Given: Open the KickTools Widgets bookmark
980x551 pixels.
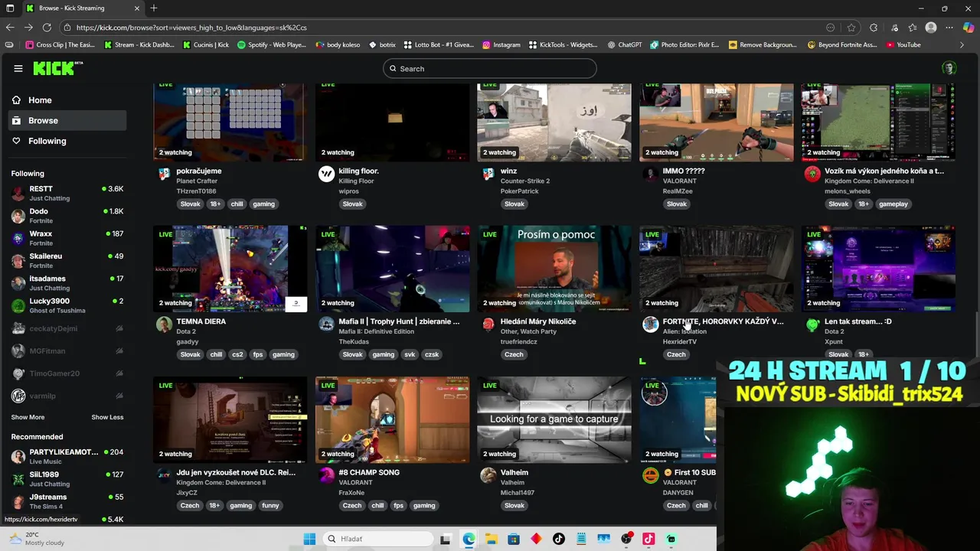Looking at the screenshot, I should pos(563,45).
